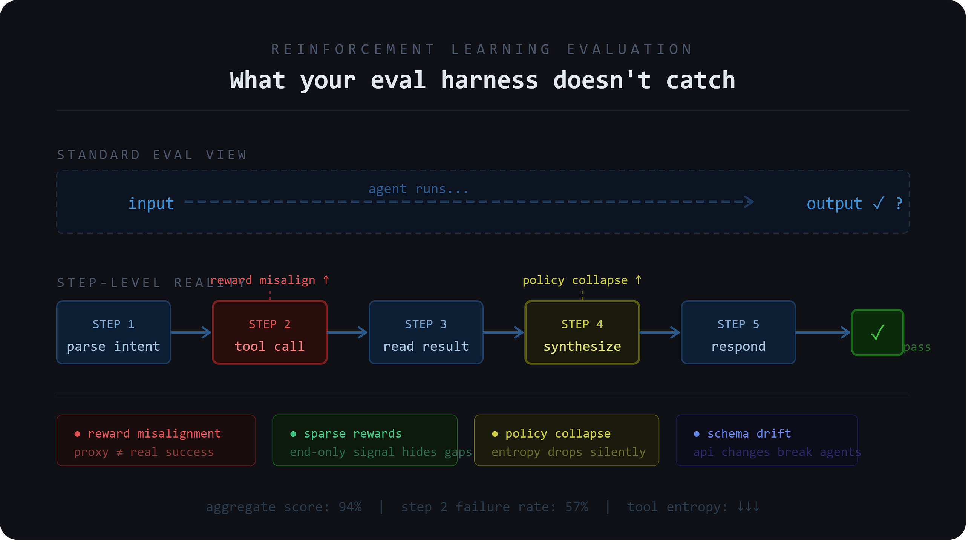
Task: Click the schema drift legend card
Action: (x=767, y=440)
